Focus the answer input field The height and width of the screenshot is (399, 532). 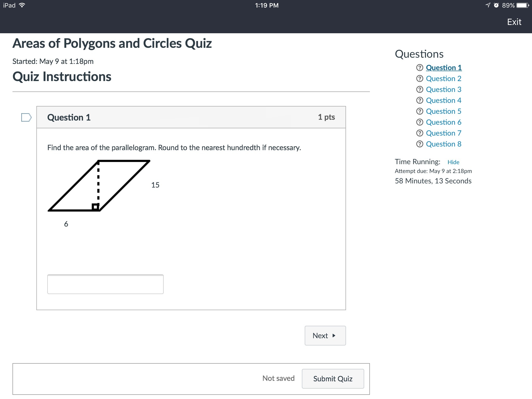click(105, 284)
